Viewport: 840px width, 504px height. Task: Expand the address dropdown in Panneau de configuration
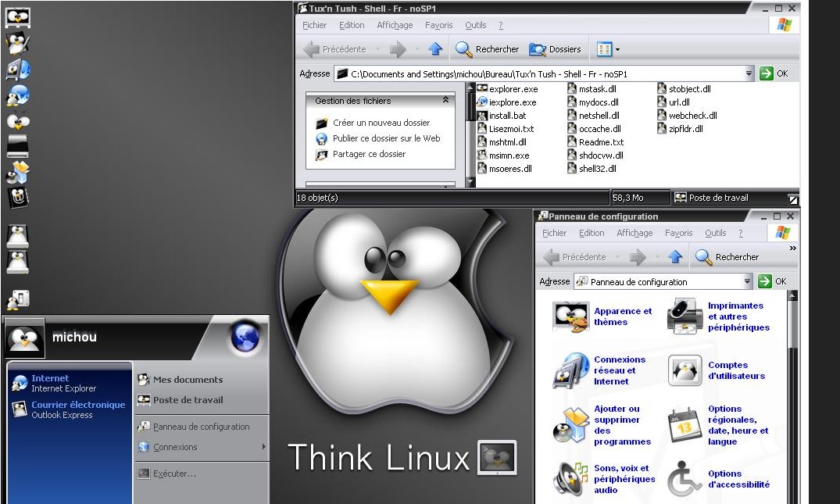747,281
